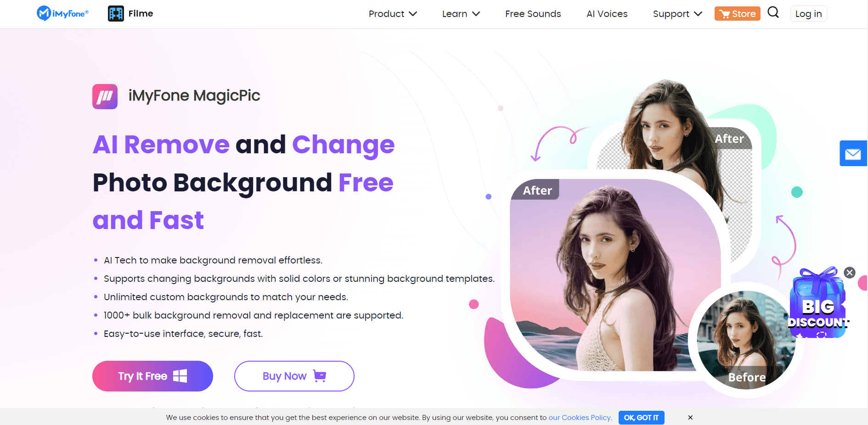
Task: Dismiss the cookie banner with X
Action: click(x=690, y=417)
